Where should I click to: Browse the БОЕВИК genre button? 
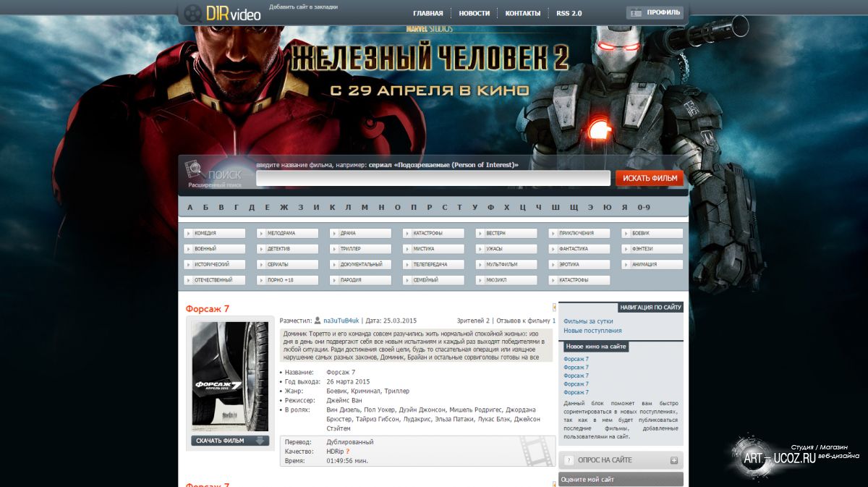click(x=652, y=233)
